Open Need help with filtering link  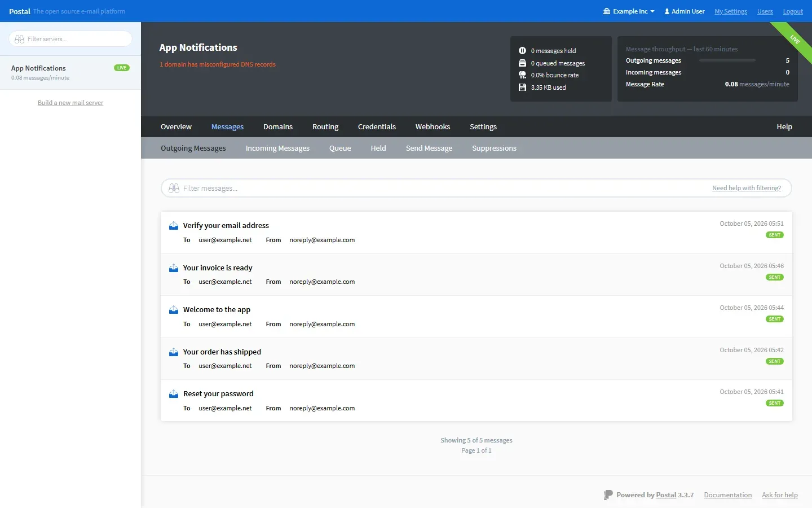pyautogui.click(x=747, y=188)
